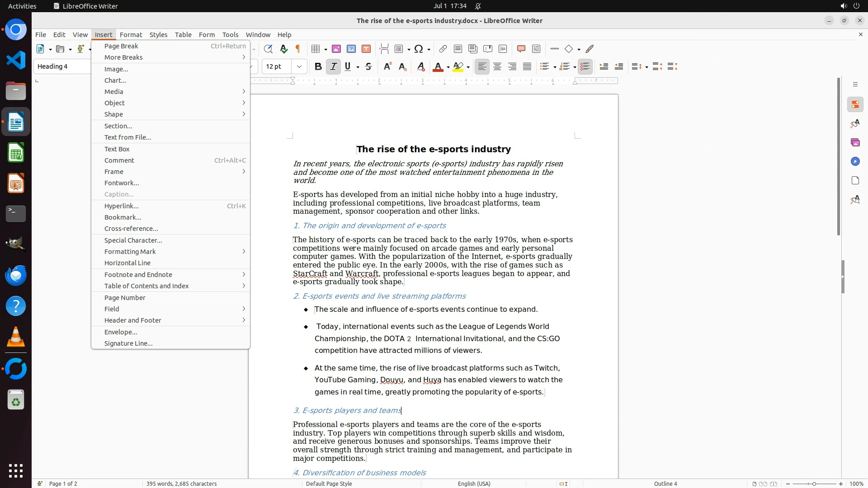This screenshot has width=868, height=488.
Task: Click the Insert Image toolbar icon
Action: [x=336, y=49]
